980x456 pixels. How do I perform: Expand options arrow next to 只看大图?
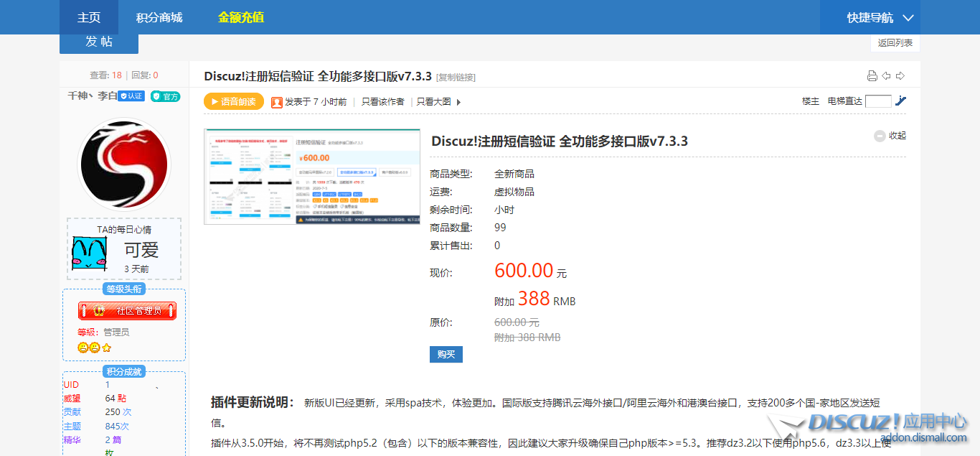pos(458,102)
